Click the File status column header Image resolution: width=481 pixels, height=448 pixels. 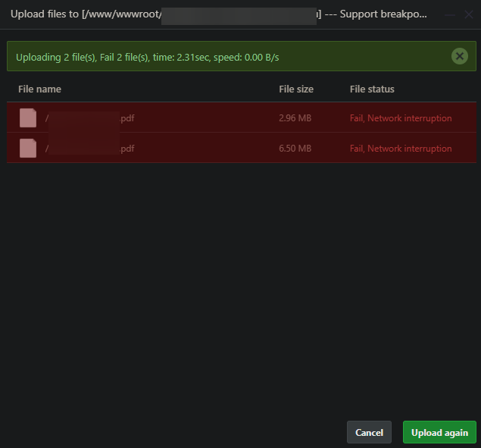click(372, 89)
